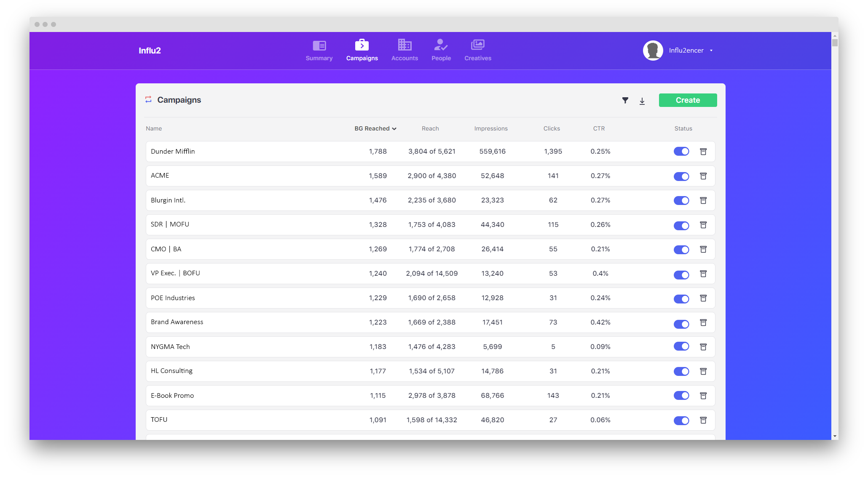Click the green Create button
Image resolution: width=868 pixels, height=482 pixels.
(x=688, y=100)
